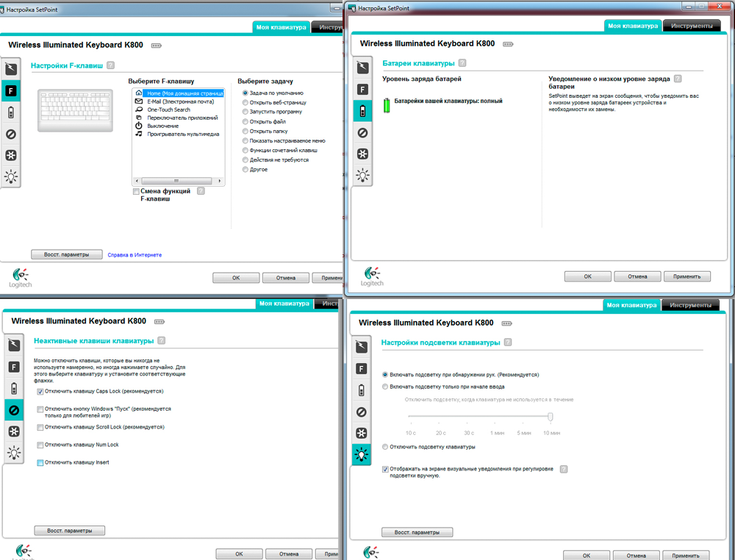
Task: Select the Открыть веб-страницу radio button
Action: [245, 102]
